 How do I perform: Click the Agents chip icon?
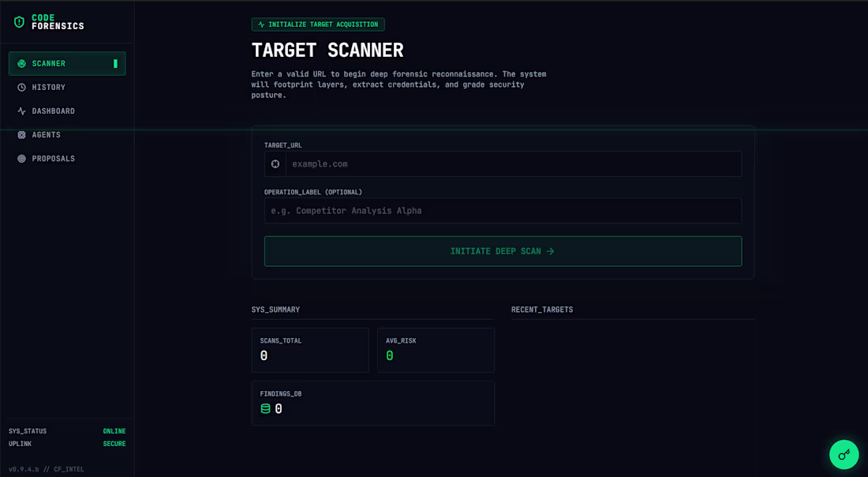(x=21, y=135)
